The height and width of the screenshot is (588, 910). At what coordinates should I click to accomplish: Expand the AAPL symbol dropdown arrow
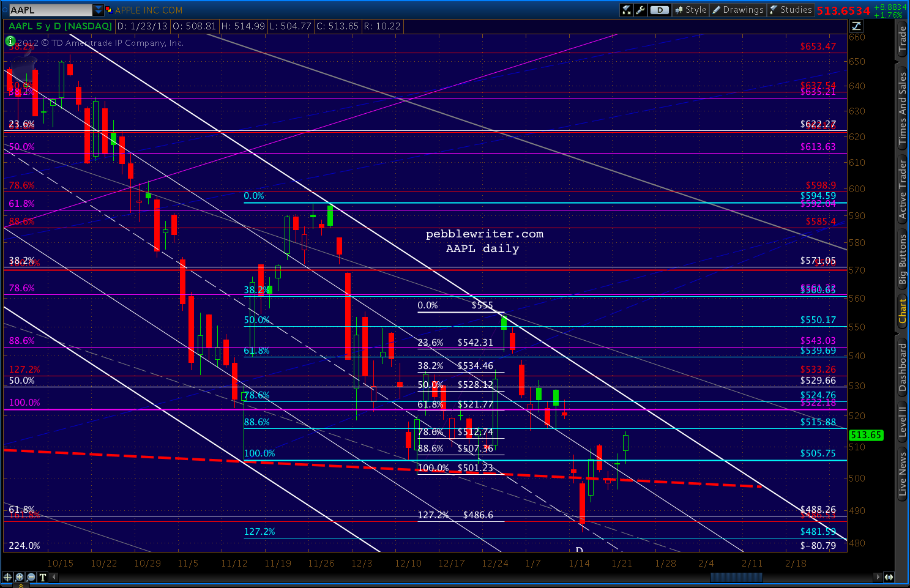pos(99,10)
